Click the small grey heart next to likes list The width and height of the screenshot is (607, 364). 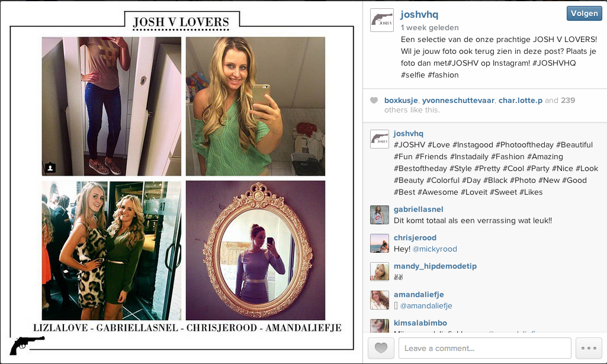coord(374,101)
